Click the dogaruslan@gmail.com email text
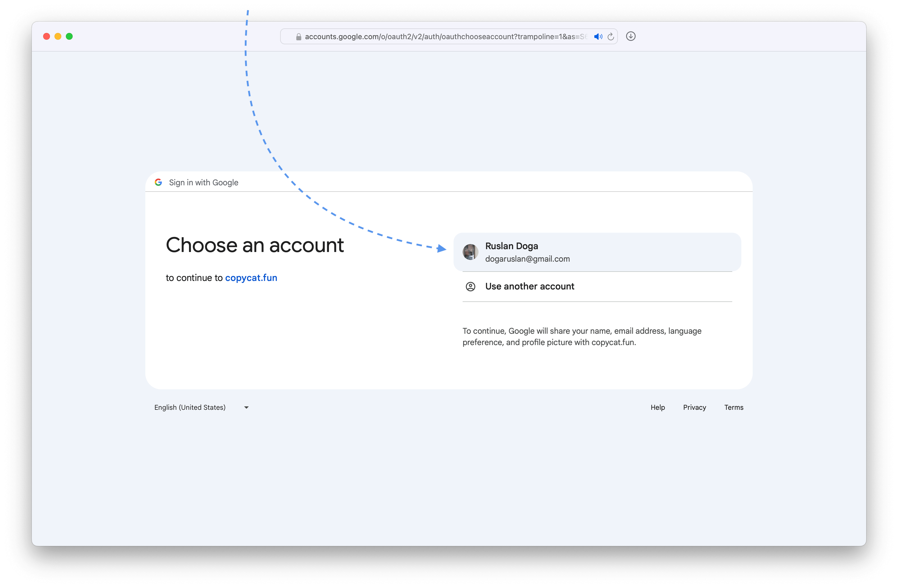This screenshot has width=898, height=588. [x=527, y=259]
